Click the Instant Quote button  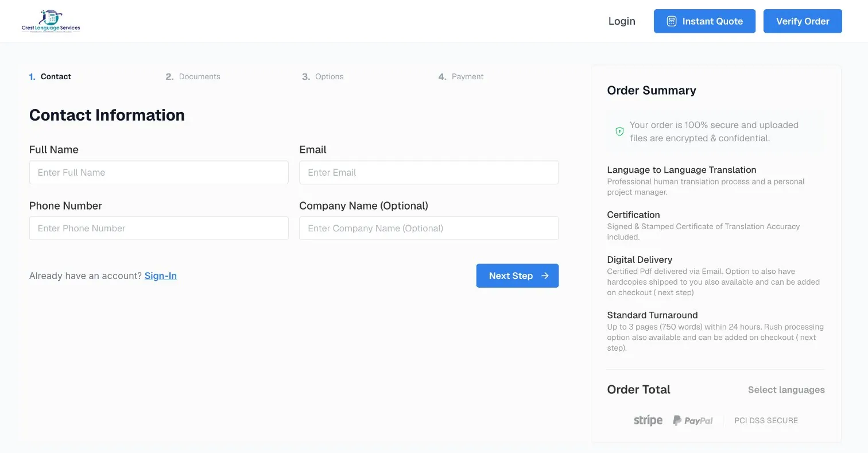tap(704, 21)
